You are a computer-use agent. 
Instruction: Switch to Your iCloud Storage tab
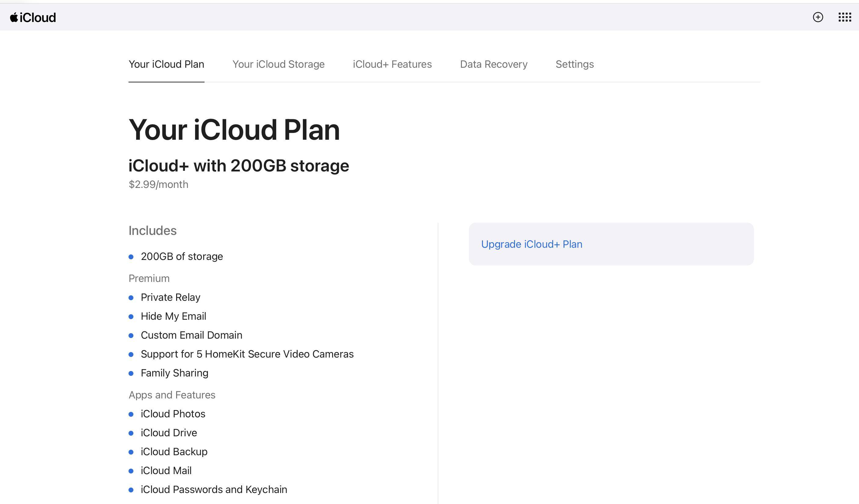tap(278, 64)
